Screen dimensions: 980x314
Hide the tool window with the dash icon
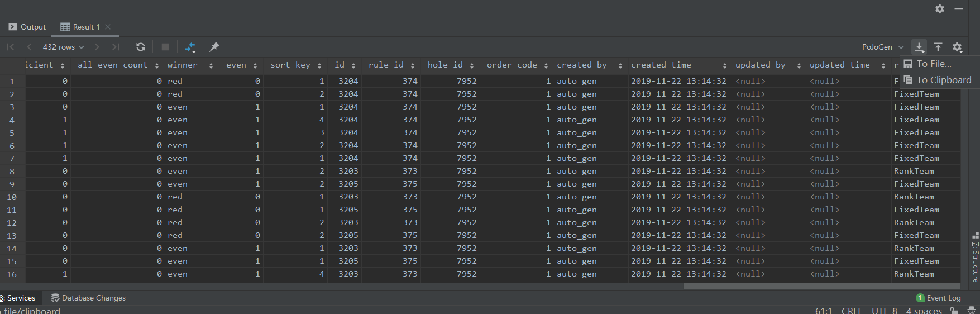tap(959, 9)
